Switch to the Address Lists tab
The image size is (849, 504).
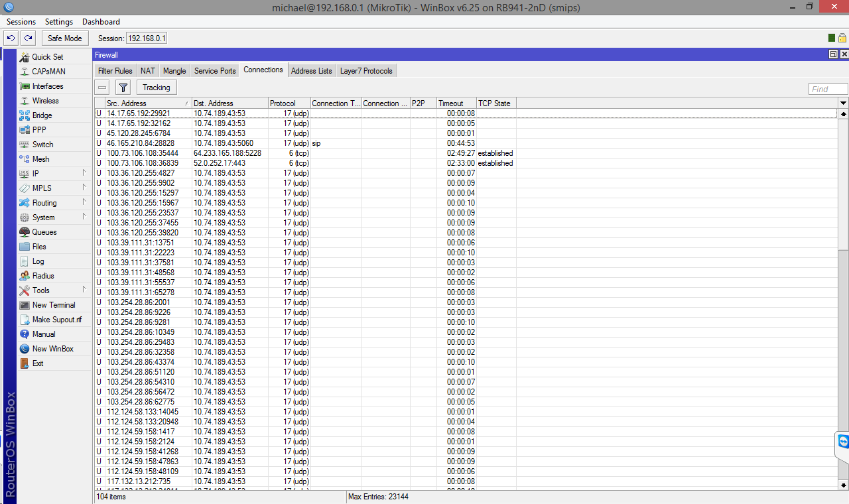coord(312,71)
